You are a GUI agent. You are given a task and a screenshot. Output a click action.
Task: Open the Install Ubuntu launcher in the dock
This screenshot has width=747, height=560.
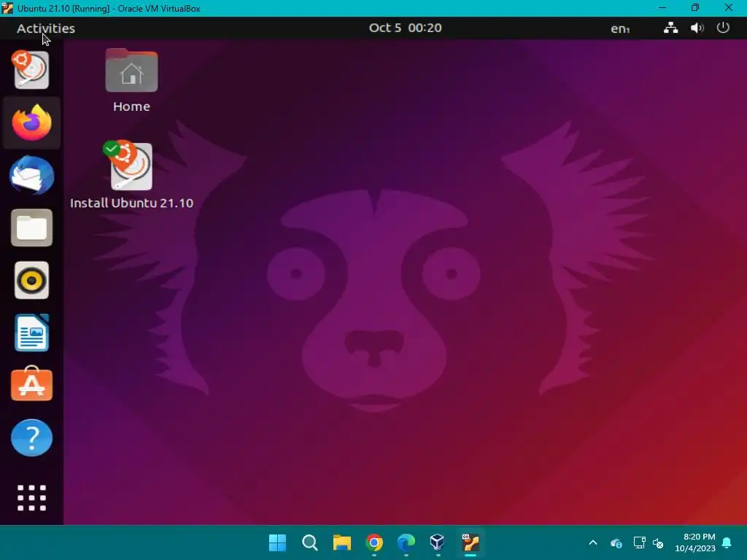tap(31, 70)
